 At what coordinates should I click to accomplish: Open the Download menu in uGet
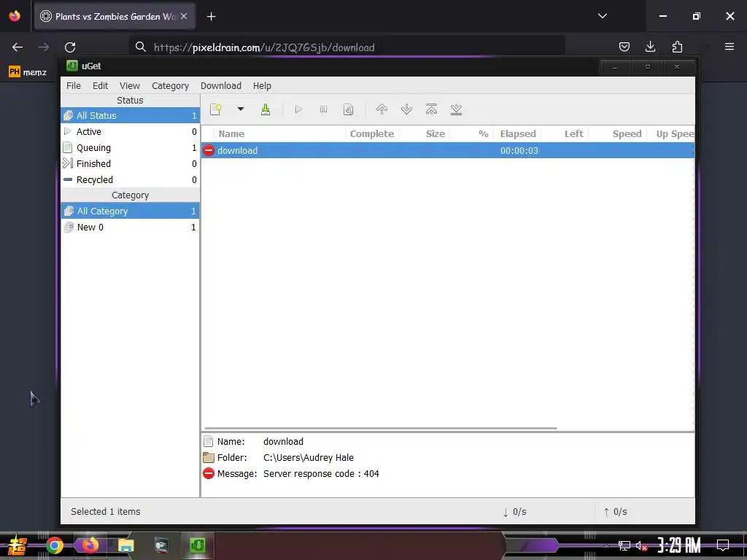click(x=220, y=86)
